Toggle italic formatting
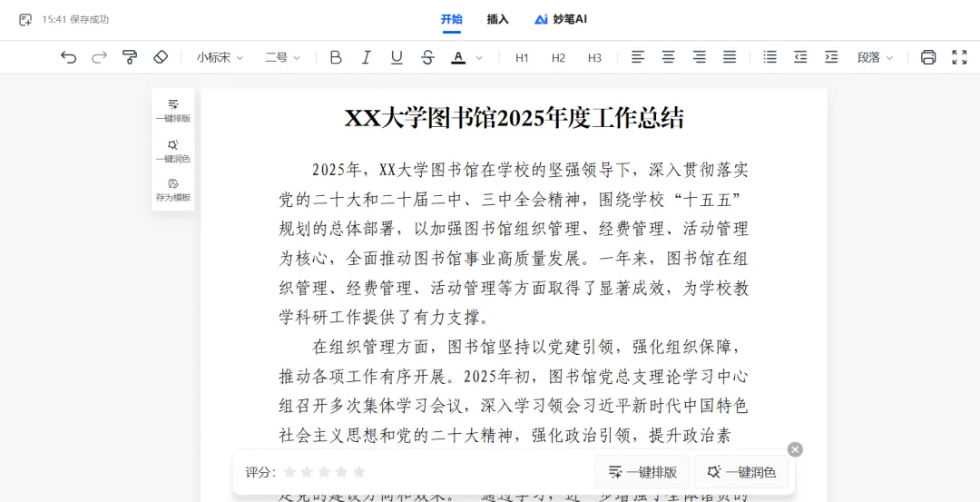 (x=367, y=57)
